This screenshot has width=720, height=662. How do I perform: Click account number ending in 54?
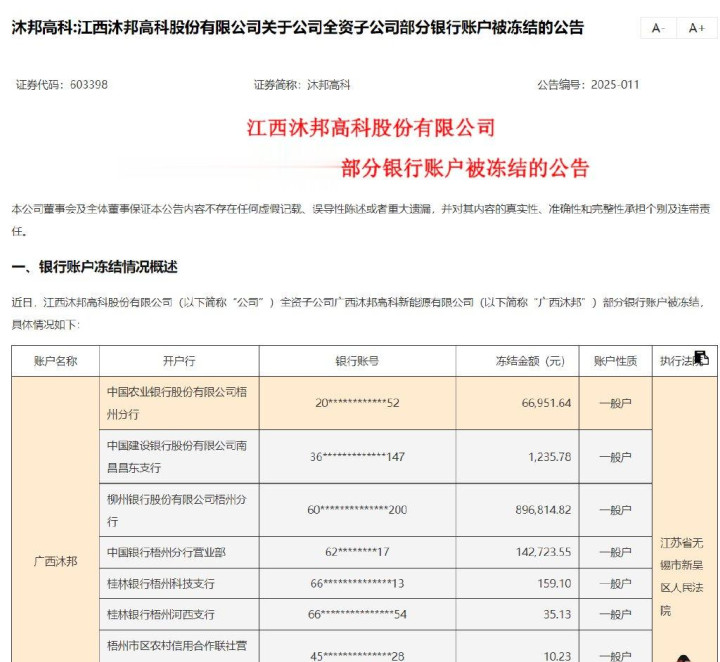pyautogui.click(x=357, y=614)
